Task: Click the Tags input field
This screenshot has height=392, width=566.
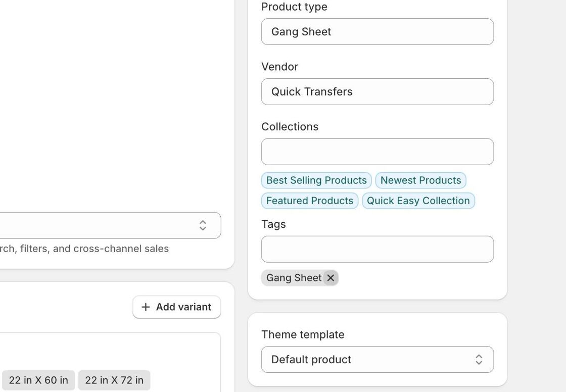Action: coord(378,249)
